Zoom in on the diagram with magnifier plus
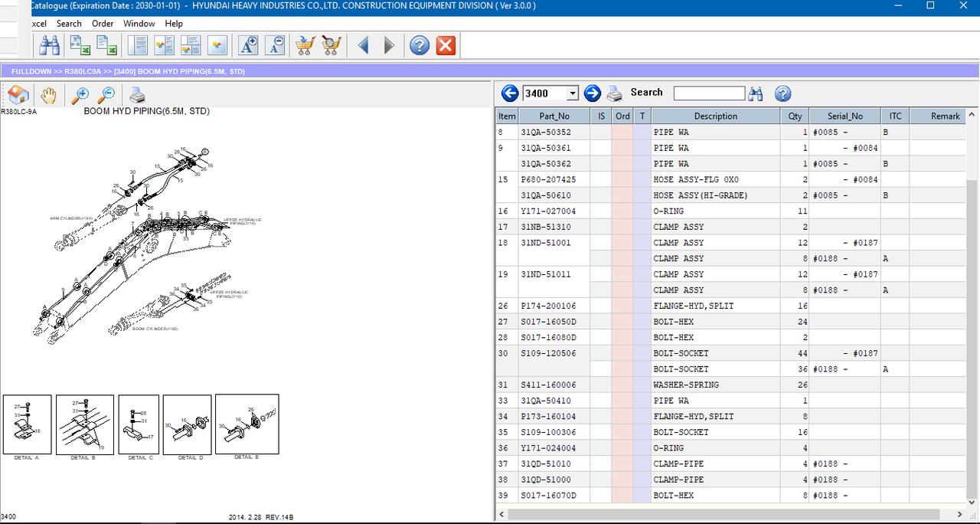Viewport: 980px width, 524px height. pyautogui.click(x=80, y=95)
